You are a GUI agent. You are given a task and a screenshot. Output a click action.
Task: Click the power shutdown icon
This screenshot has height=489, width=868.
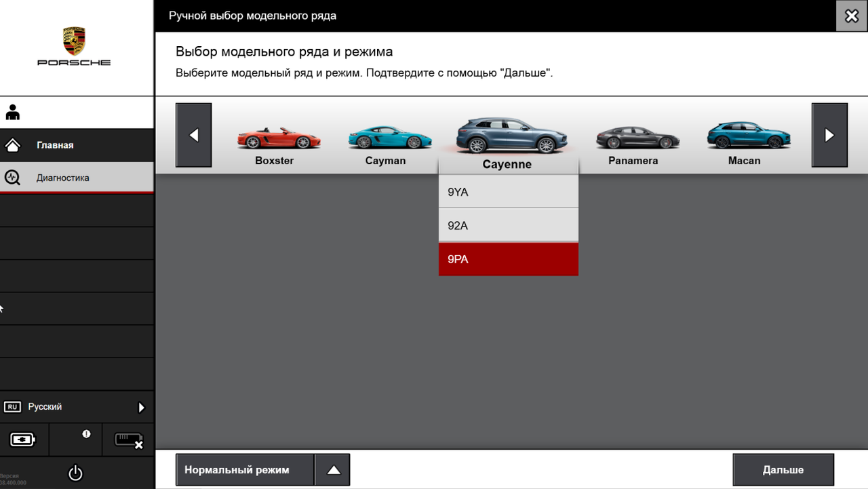75,473
